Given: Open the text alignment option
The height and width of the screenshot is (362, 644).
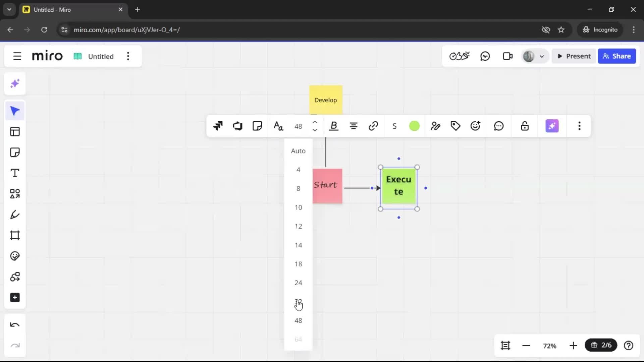Looking at the screenshot, I should point(354,126).
